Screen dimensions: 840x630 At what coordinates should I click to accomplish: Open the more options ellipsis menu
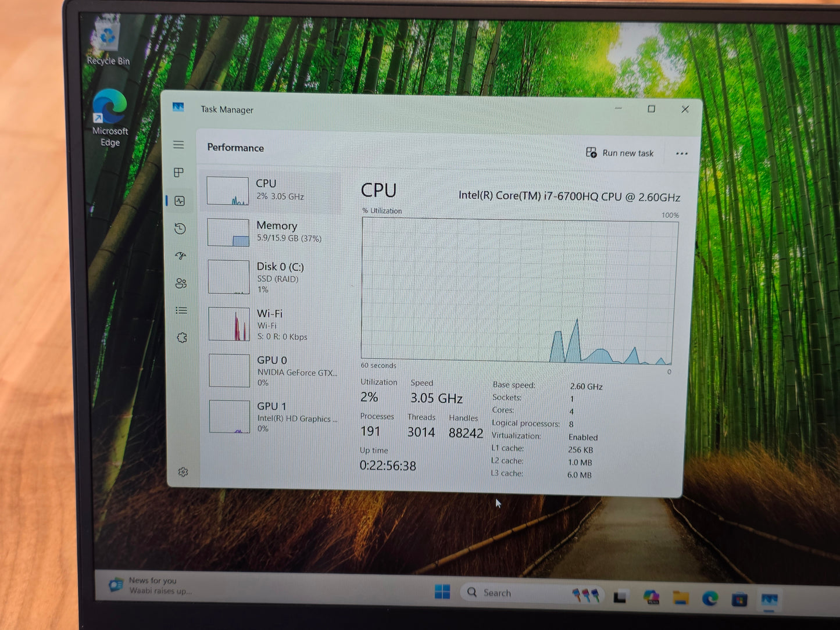pos(681,153)
